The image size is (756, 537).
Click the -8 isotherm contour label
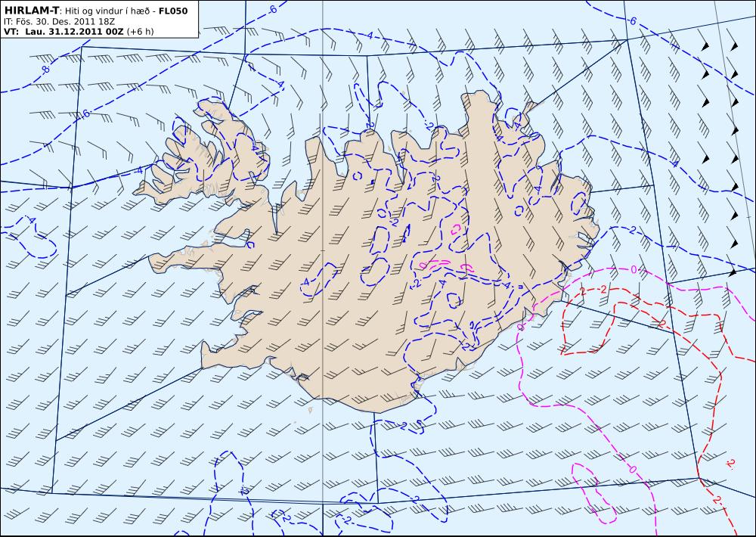pos(45,70)
